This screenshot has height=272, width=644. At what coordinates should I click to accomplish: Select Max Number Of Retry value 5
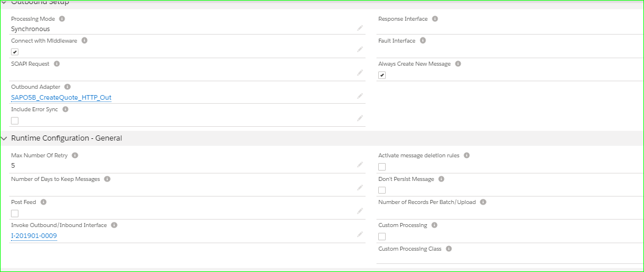13,166
